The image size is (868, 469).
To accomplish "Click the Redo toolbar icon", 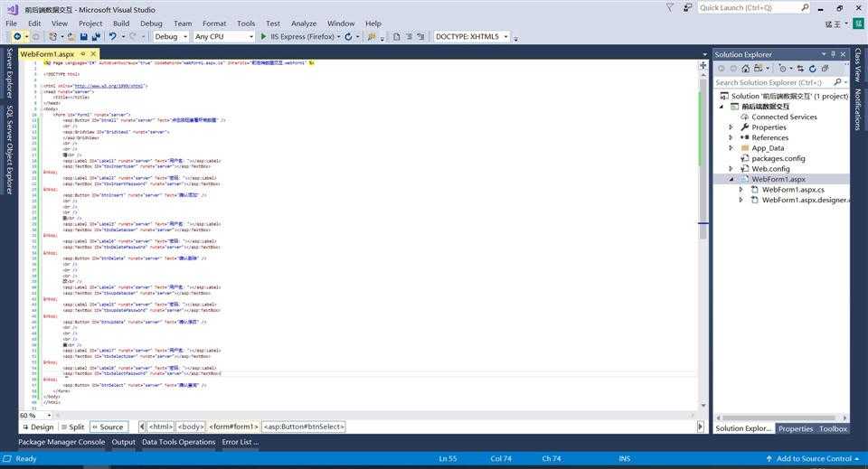I will point(133,36).
